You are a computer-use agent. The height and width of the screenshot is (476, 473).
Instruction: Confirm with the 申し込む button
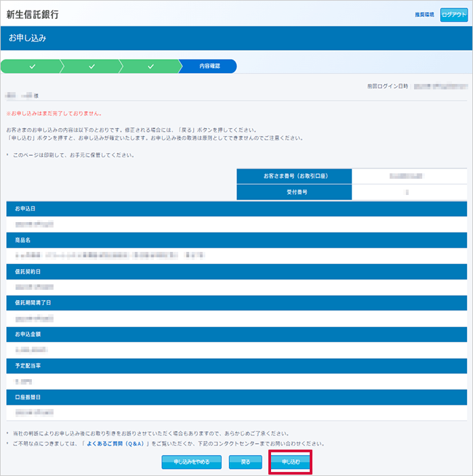[291, 462]
